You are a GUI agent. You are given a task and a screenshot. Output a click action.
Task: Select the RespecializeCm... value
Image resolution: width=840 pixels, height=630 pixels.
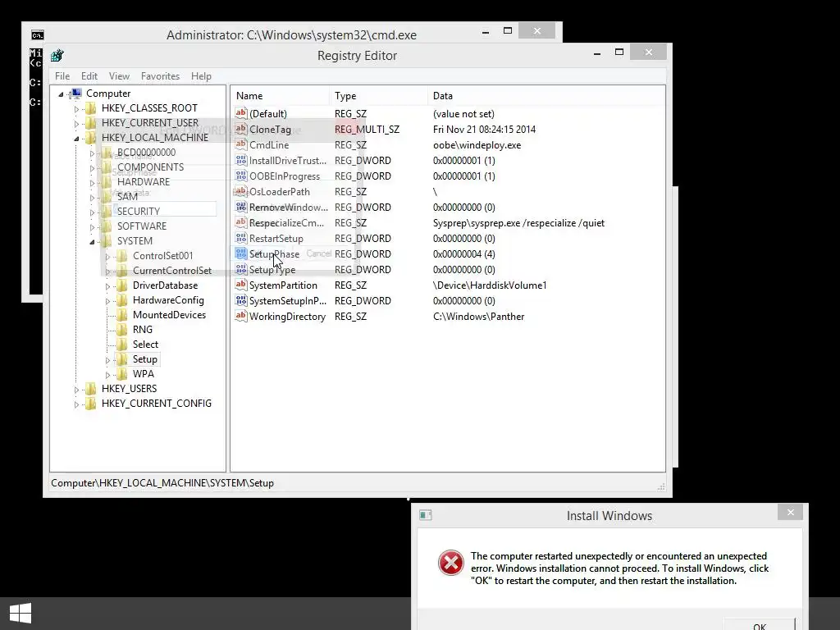click(x=286, y=223)
